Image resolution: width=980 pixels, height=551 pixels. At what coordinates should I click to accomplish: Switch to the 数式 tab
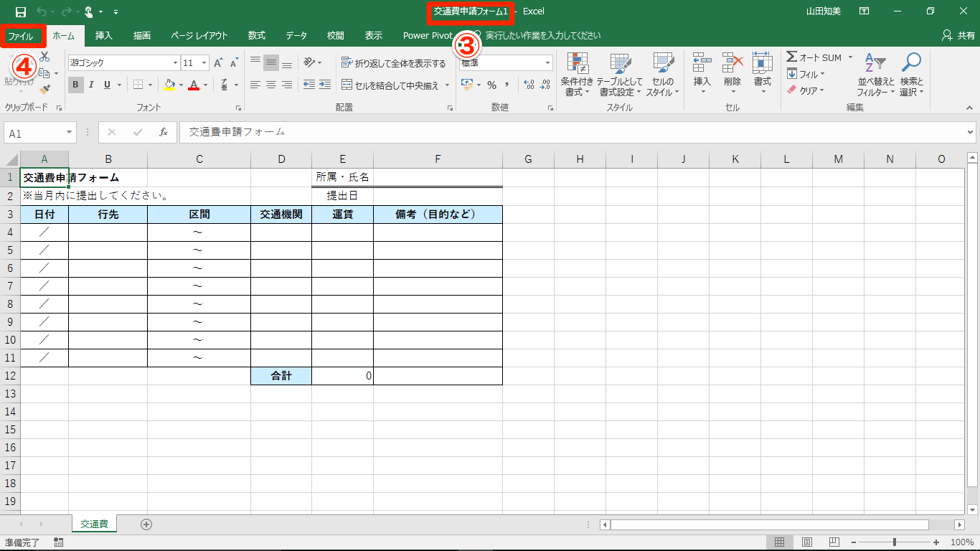(257, 35)
